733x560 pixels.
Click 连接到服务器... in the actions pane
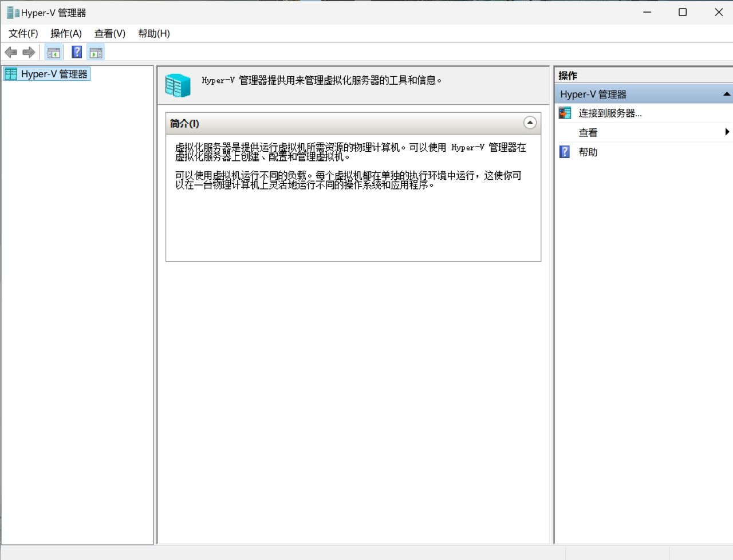pos(610,113)
